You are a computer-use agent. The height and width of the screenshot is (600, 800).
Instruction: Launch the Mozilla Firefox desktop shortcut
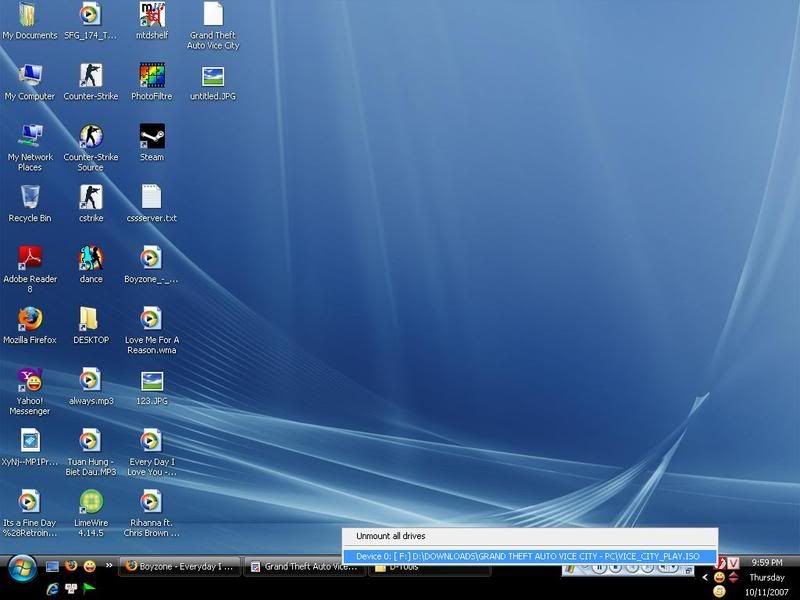(30, 326)
